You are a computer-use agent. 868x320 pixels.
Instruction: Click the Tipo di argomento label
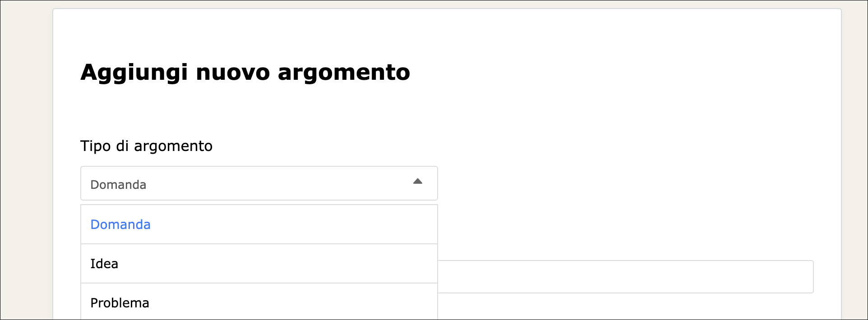(x=146, y=146)
